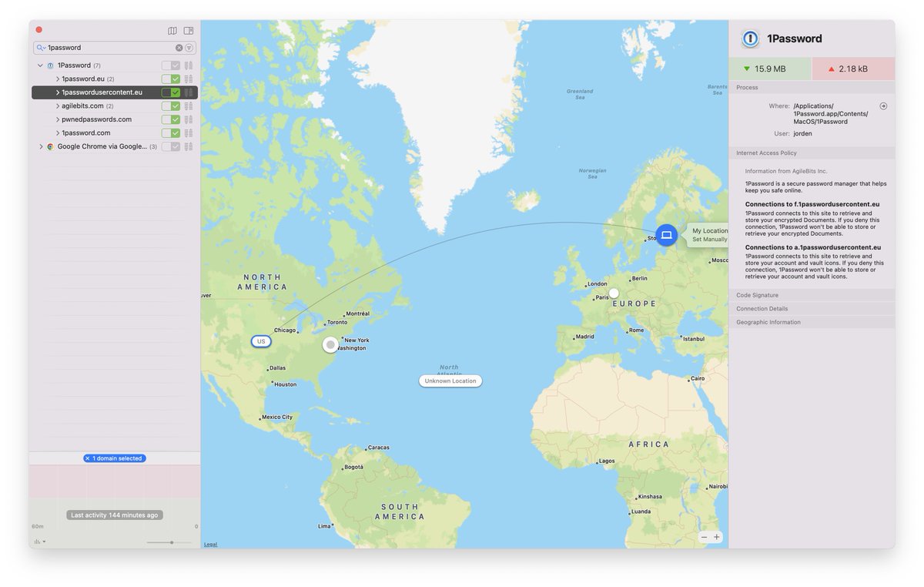
Task: Click the US location badge on map
Action: click(x=261, y=341)
